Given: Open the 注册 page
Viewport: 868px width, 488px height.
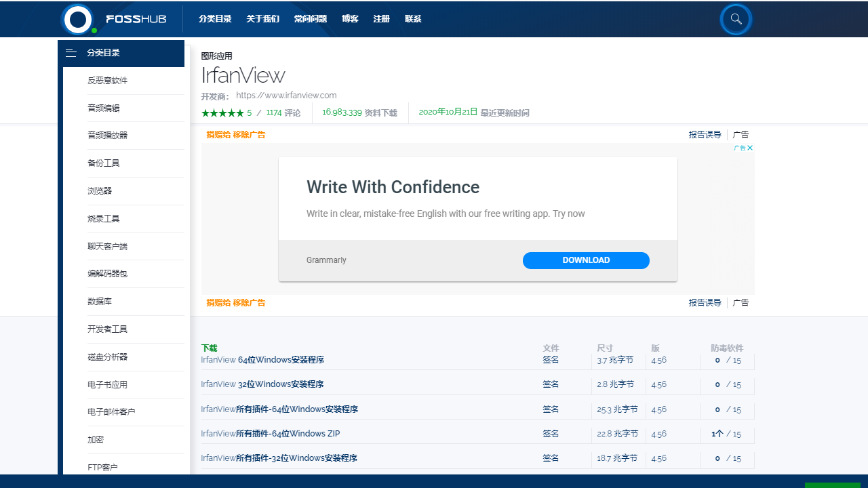Looking at the screenshot, I should (381, 19).
